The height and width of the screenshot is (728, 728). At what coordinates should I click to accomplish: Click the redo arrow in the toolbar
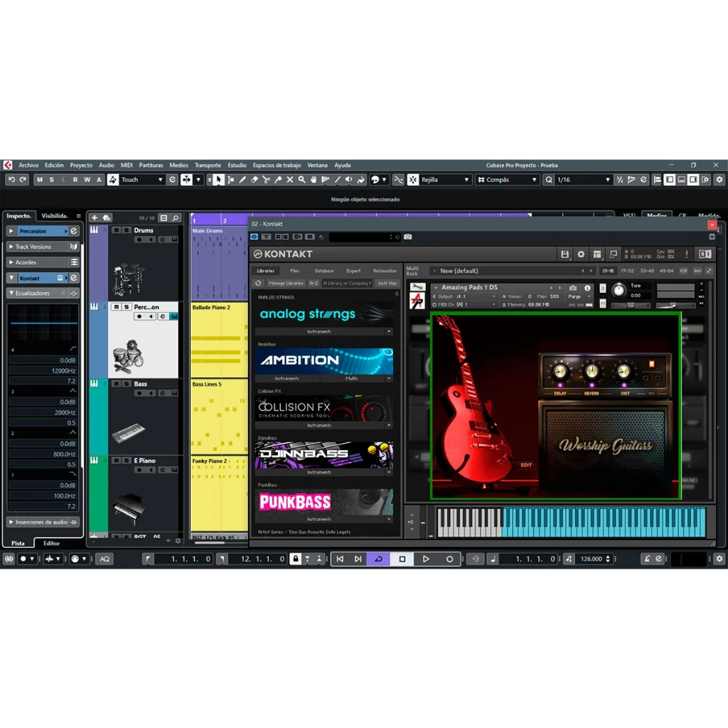(23, 180)
